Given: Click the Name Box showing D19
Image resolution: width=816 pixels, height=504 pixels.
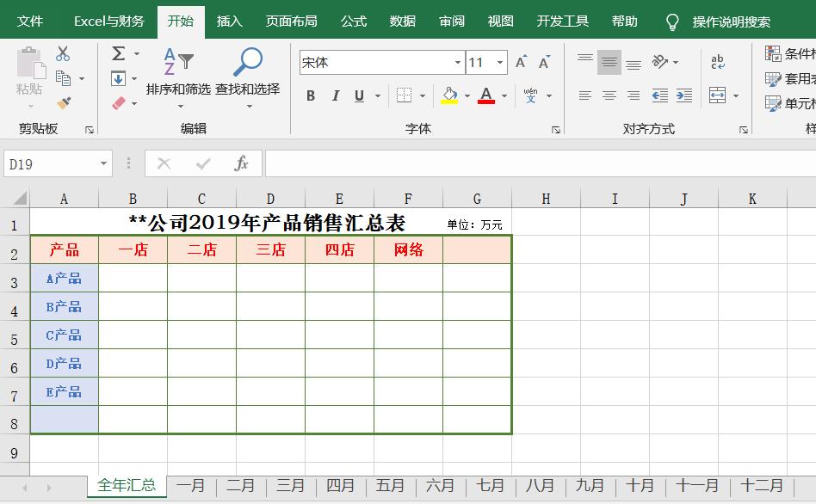Looking at the screenshot, I should click(52, 163).
